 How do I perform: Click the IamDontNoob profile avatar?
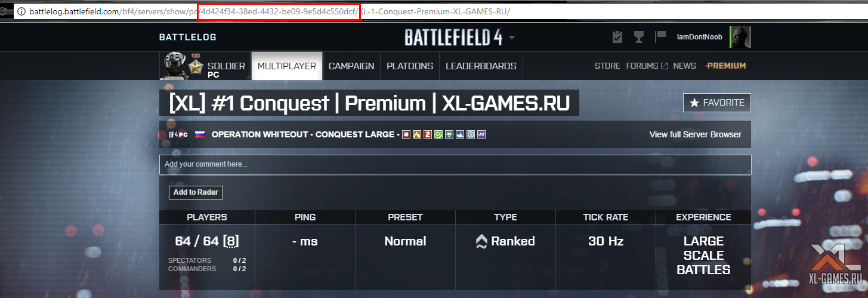point(740,37)
